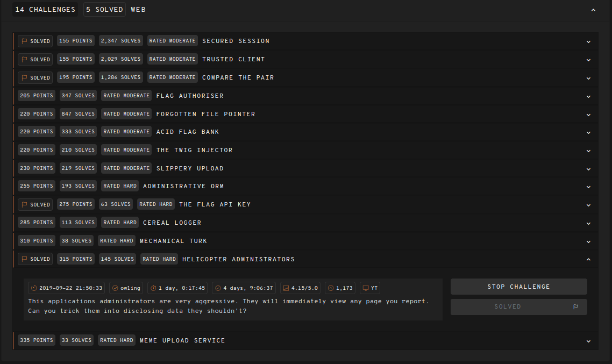Click the 310 POINTS badge on Mechanical Turk
The width and height of the screenshot is (612, 364).
[x=36, y=240]
